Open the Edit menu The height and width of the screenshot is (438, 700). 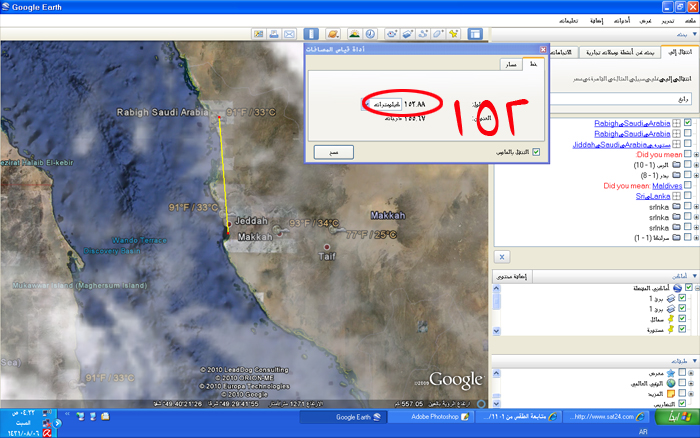click(x=668, y=21)
